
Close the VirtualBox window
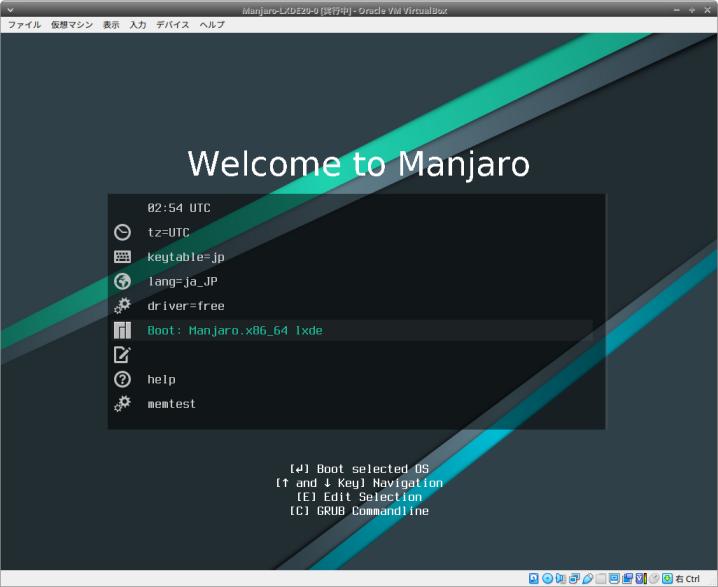click(707, 10)
